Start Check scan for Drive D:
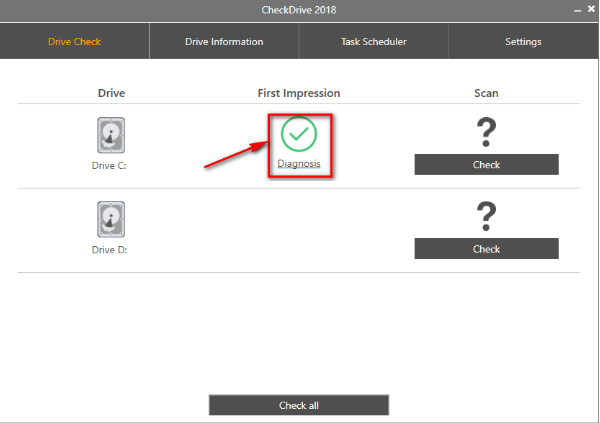600x423 pixels. [x=486, y=249]
